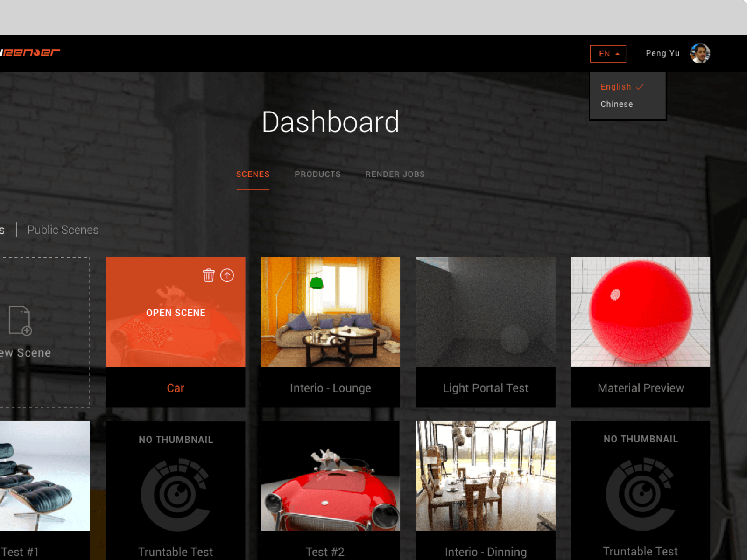Choose English in the language menu
Viewport: 747px width, 560px height.
[621, 87]
